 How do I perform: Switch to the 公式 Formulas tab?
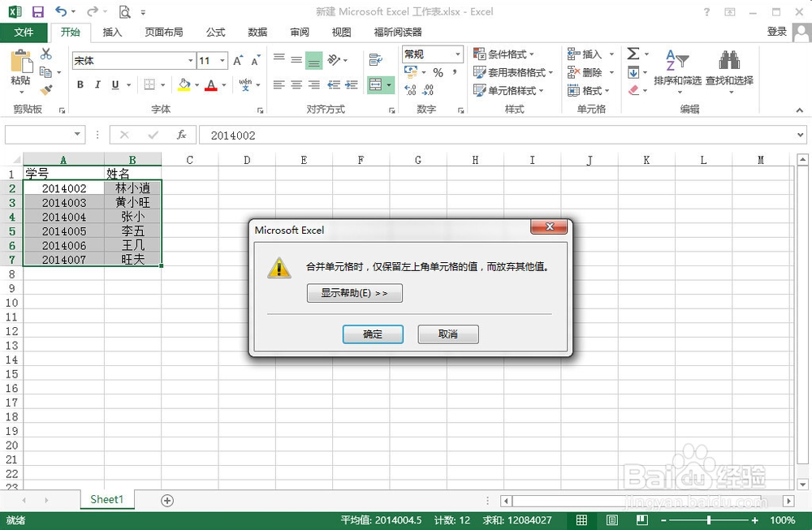(x=215, y=32)
